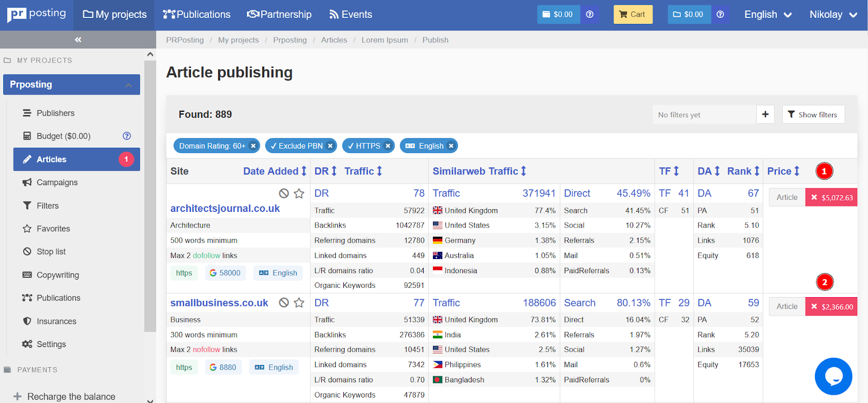Screen dimensions: 868x403
Task: Collapse the sidebar with double-chevron icon
Action: coord(78,40)
